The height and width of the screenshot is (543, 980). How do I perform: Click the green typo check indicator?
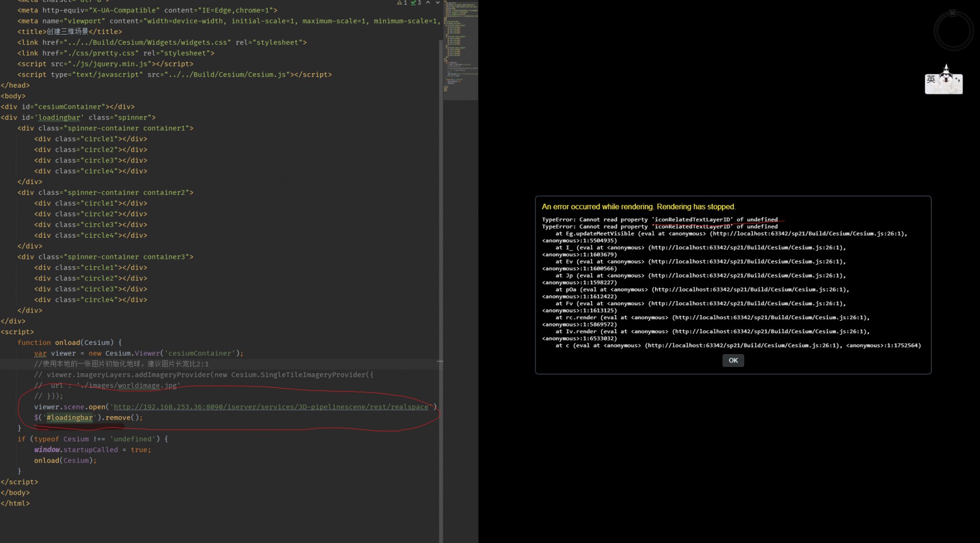tap(416, 3)
